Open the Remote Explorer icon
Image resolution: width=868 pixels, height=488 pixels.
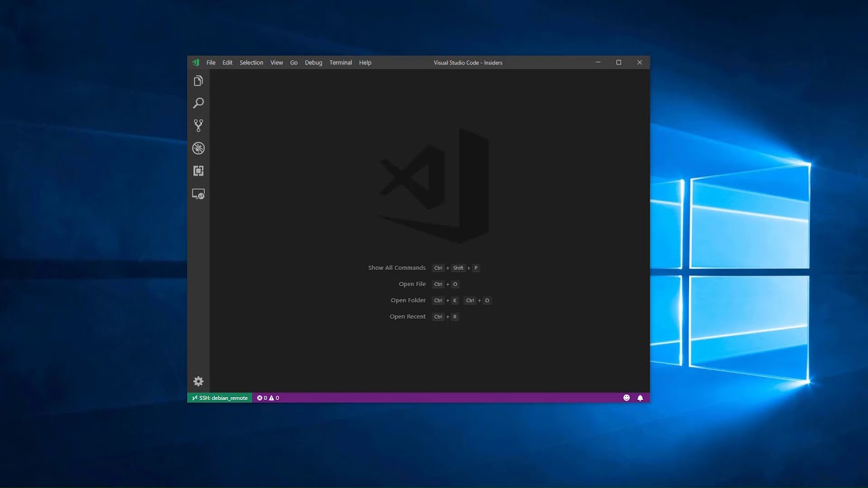(198, 194)
